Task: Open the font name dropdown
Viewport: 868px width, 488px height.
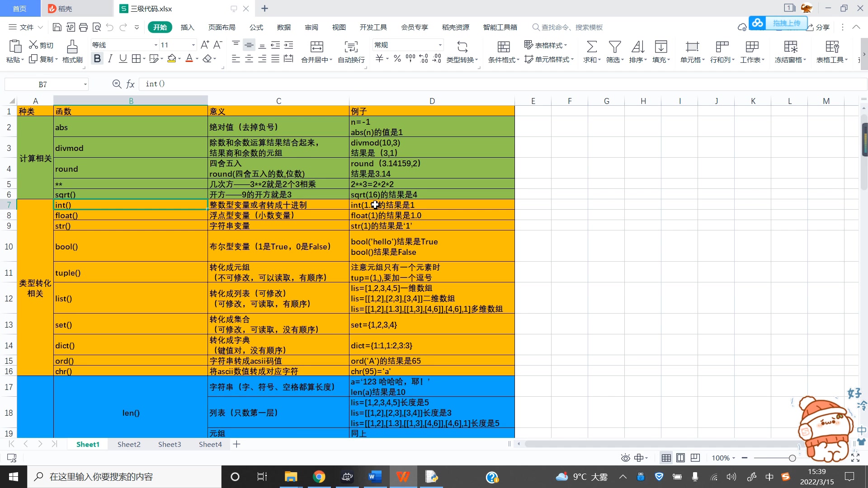Action: [156, 44]
